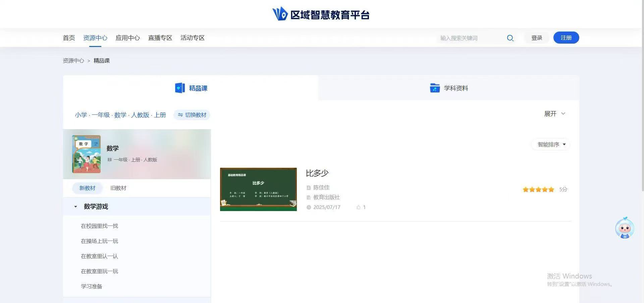Open the 直播专区 navigation item
Viewport: 644px width, 303px height.
(160, 38)
